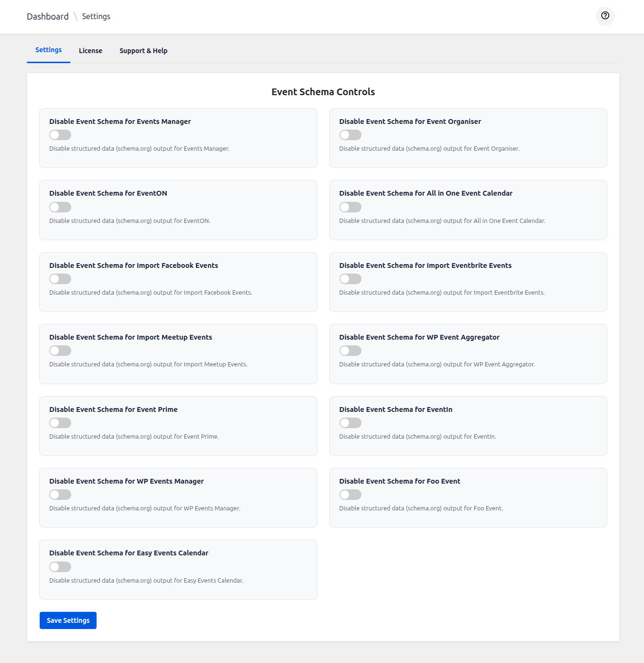The height and width of the screenshot is (663, 644).
Task: Click 'Disable Event Schema for Import Meetup Events' title
Action: pyautogui.click(x=131, y=337)
